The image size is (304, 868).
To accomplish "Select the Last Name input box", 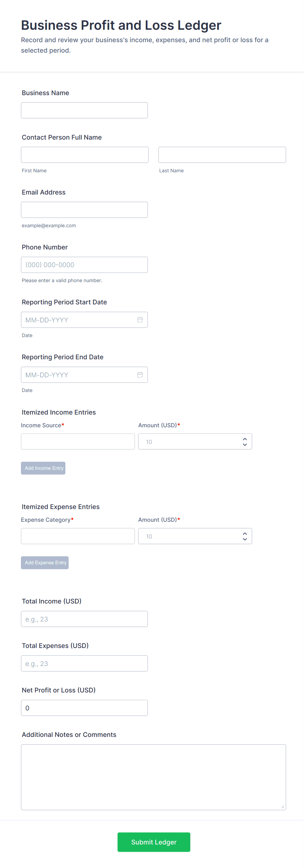I will (222, 155).
